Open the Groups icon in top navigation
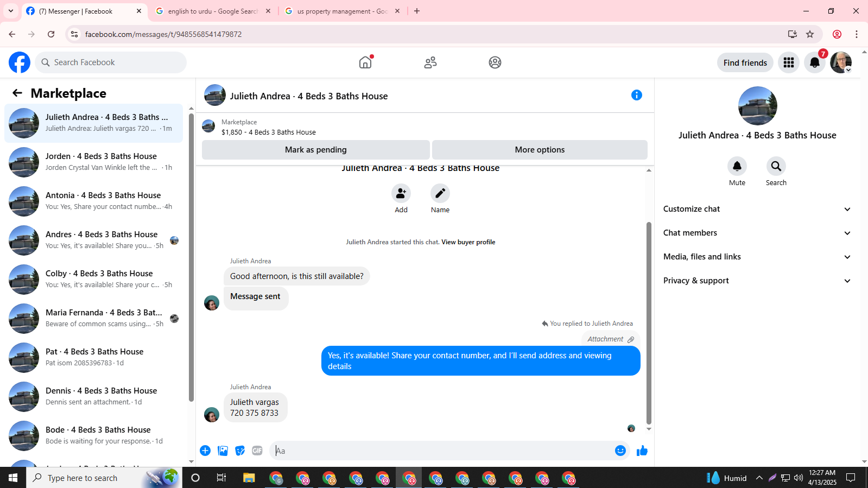 (x=495, y=62)
